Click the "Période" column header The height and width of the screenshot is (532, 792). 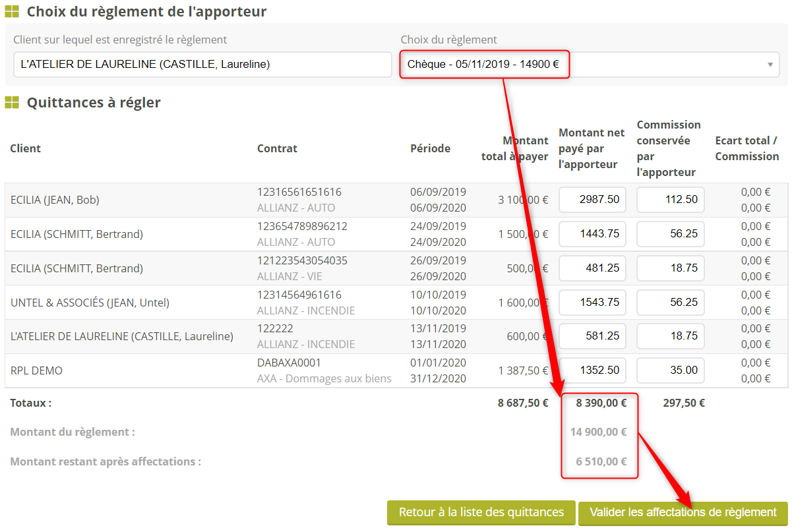click(x=430, y=148)
